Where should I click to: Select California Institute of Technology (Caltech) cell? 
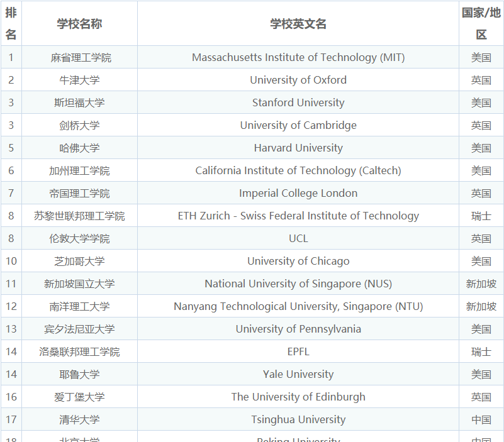(298, 170)
